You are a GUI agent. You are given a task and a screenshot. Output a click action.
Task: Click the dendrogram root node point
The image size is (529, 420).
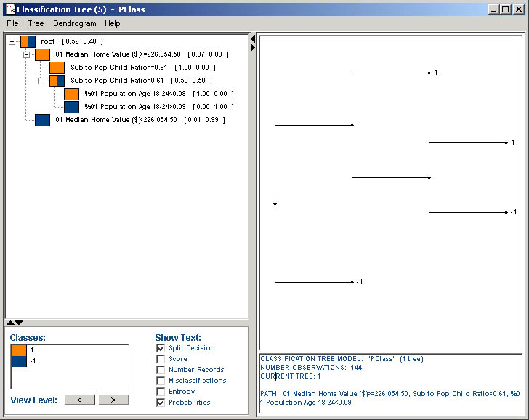click(x=275, y=203)
